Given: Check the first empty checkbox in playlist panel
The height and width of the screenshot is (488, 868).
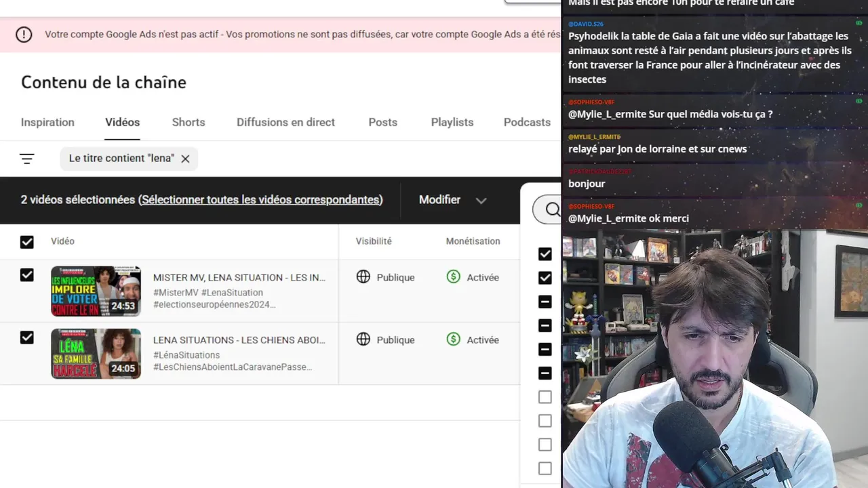Looking at the screenshot, I should [545, 396].
